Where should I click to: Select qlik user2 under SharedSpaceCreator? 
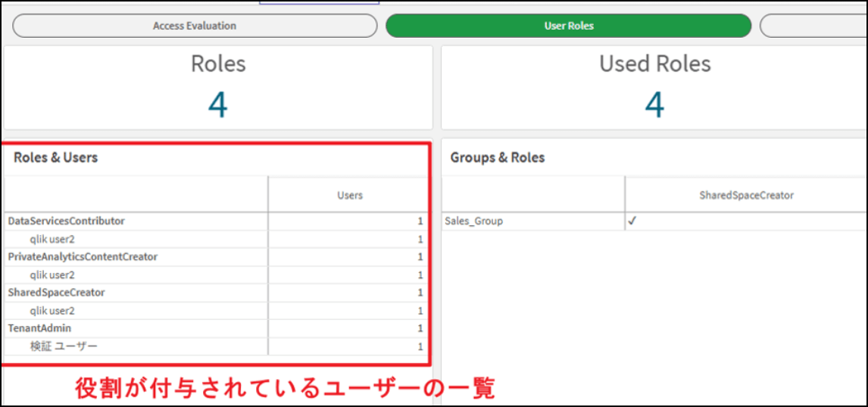point(52,311)
